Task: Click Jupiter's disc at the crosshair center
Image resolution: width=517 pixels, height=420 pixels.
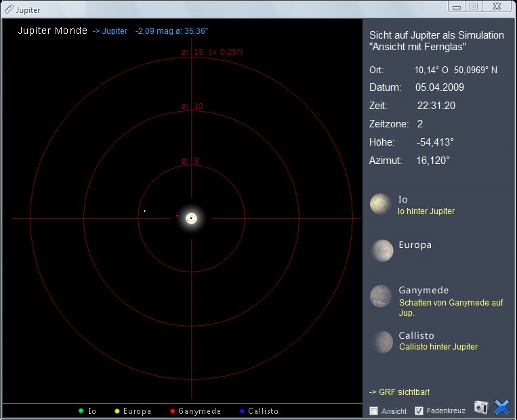Action: click(192, 218)
